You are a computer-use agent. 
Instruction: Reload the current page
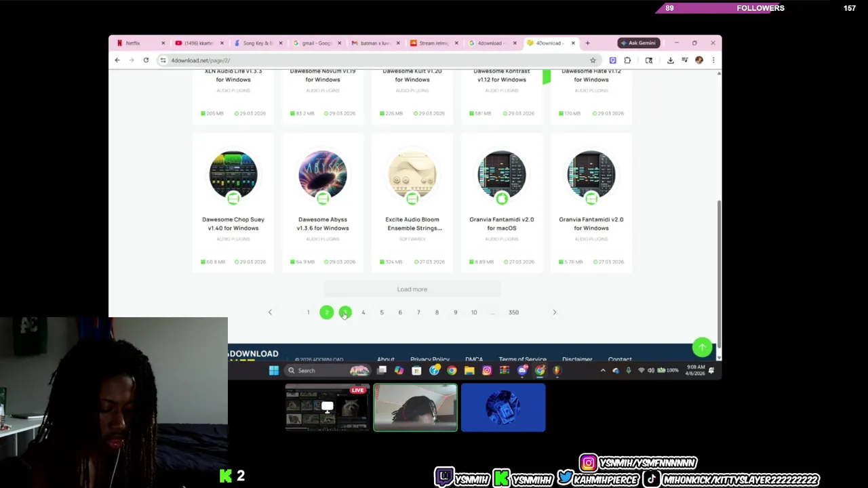(x=146, y=60)
